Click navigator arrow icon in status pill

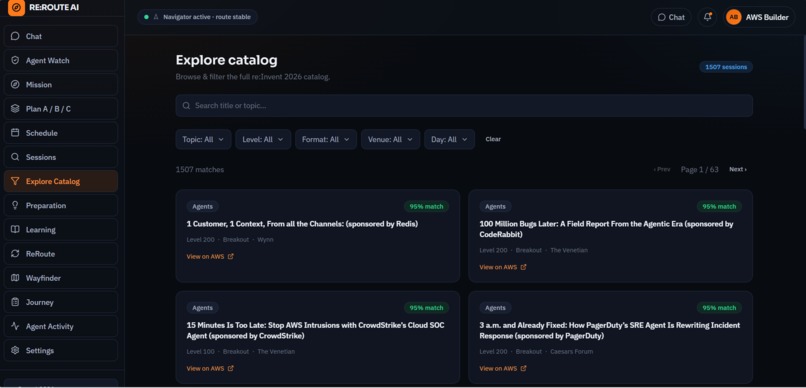(x=156, y=17)
